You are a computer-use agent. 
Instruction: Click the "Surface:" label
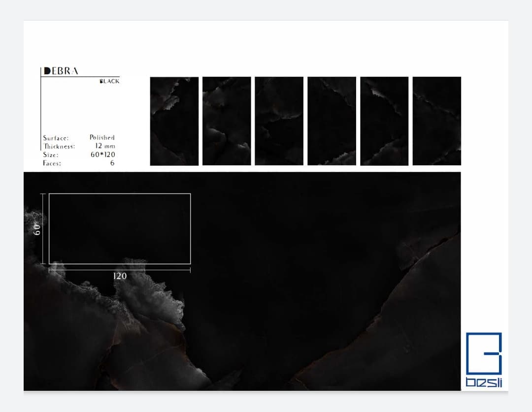click(x=56, y=138)
